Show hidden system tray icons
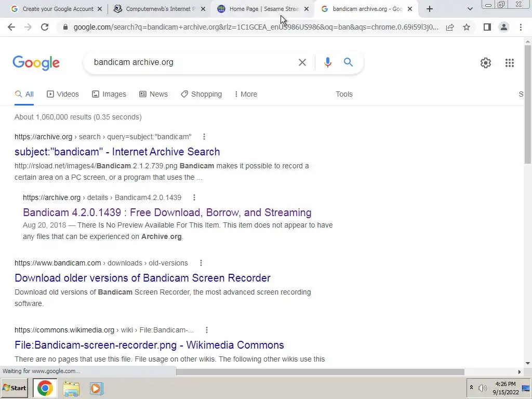Viewport: 532px width, 399px height. coord(471,388)
